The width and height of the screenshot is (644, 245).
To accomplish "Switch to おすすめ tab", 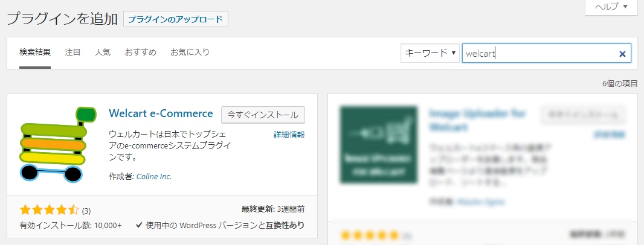I will [141, 52].
